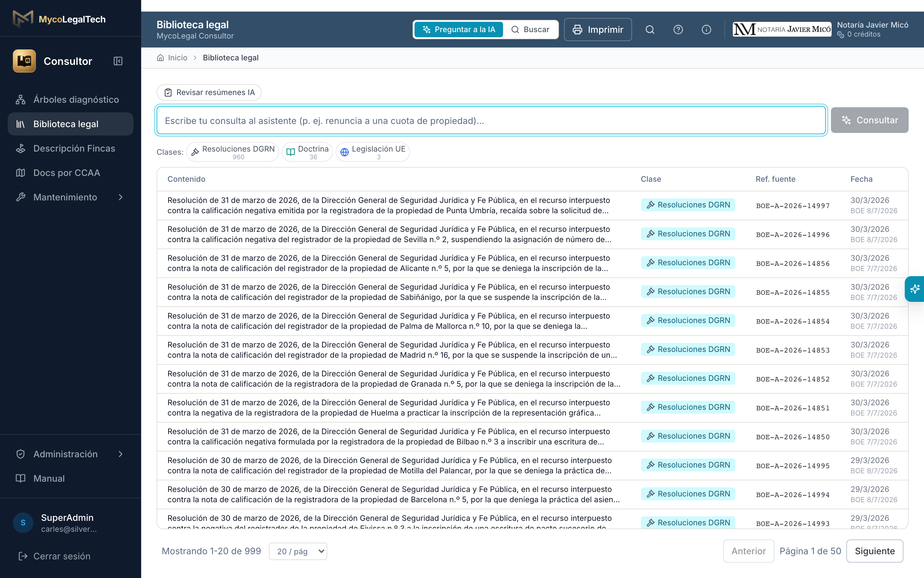Click the help question mark icon
This screenshot has height=578, width=924.
pos(678,30)
